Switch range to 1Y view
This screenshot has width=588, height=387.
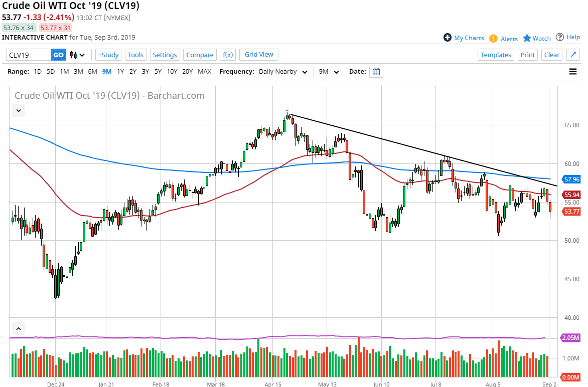(x=120, y=72)
